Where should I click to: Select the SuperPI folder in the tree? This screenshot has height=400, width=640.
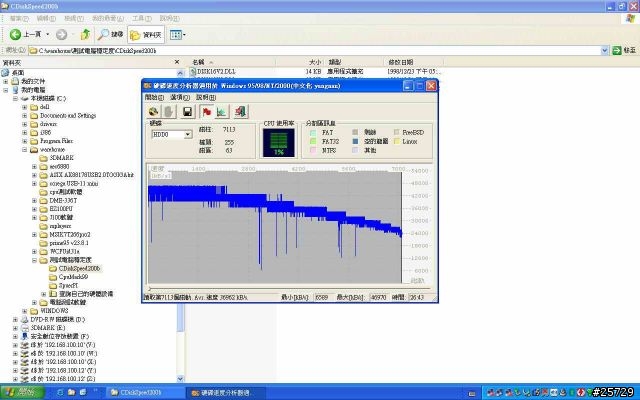click(68, 286)
